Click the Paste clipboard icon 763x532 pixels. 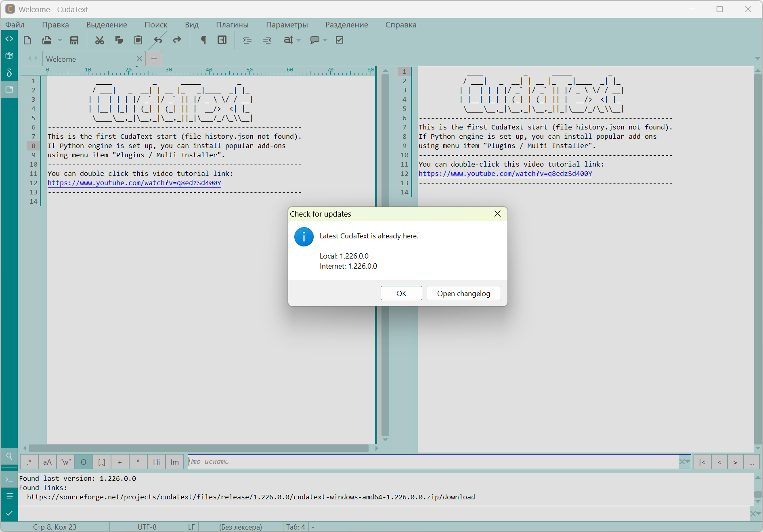click(138, 40)
